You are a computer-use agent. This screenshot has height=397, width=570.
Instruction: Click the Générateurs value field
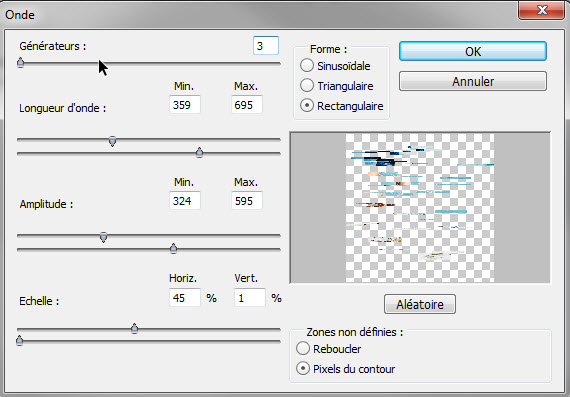tap(266, 46)
